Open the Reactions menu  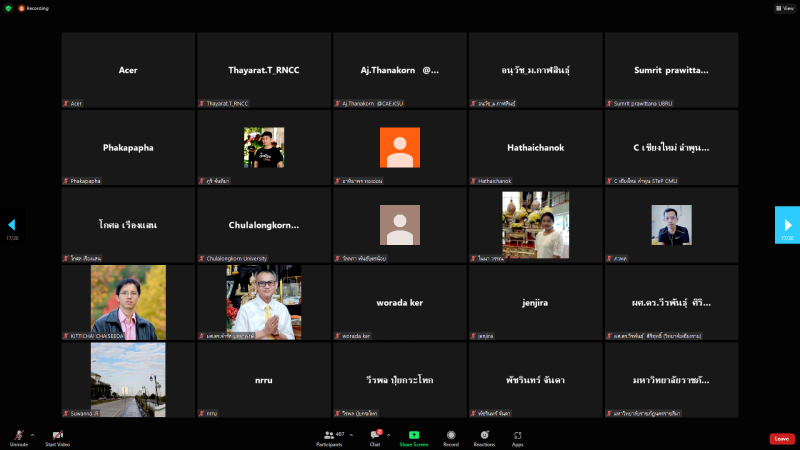485,436
